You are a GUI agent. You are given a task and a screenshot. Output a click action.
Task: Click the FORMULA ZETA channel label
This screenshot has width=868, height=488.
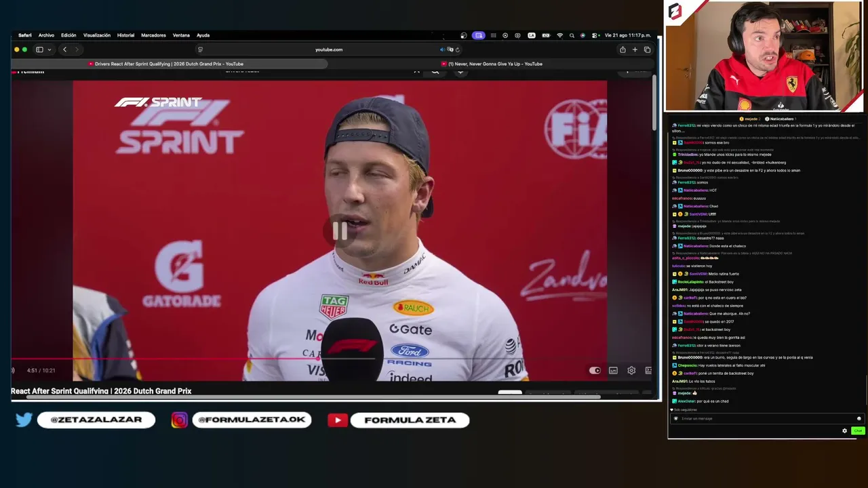click(410, 420)
